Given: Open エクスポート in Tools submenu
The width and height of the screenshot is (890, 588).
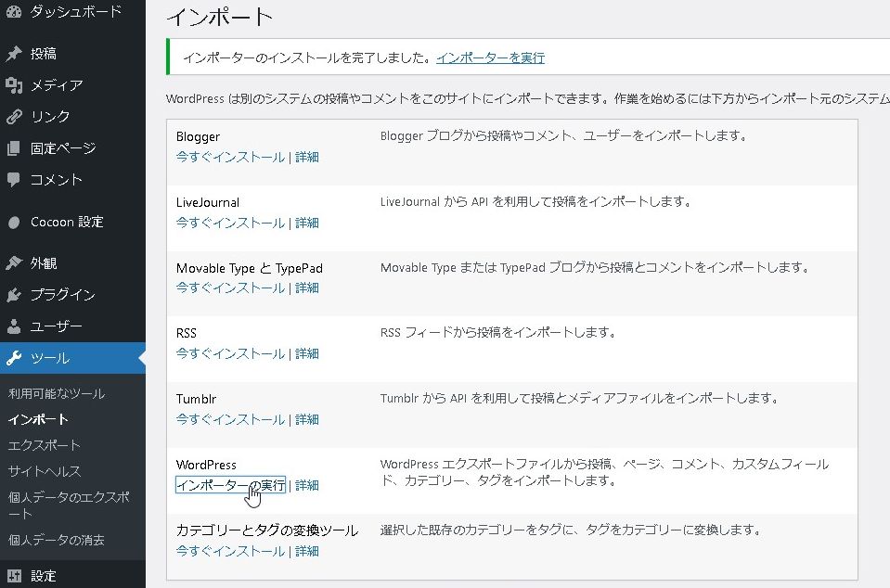Looking at the screenshot, I should click(x=44, y=445).
